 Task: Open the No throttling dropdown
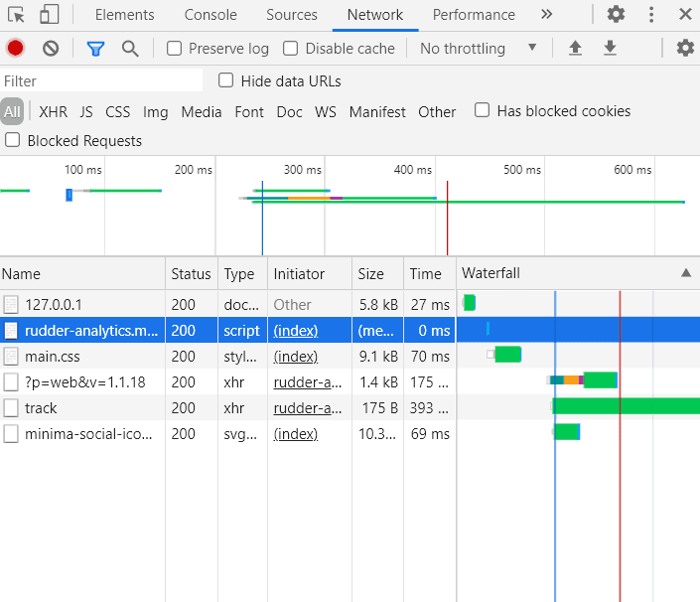pos(478,48)
